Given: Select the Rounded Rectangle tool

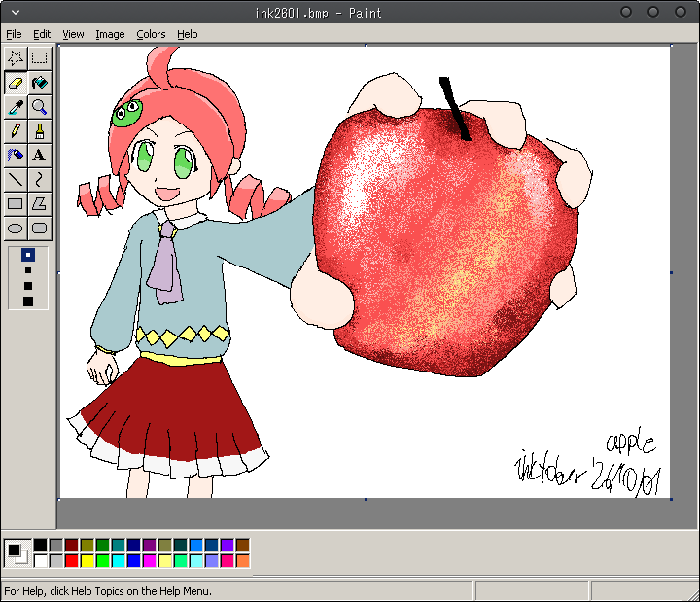Looking at the screenshot, I should click(x=40, y=229).
